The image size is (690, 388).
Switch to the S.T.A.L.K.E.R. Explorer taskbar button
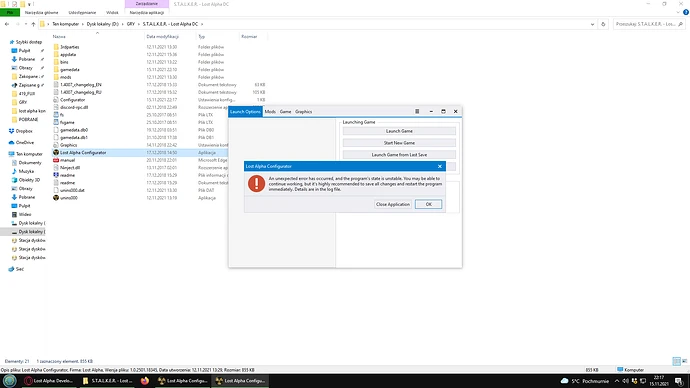pyautogui.click(x=107, y=381)
